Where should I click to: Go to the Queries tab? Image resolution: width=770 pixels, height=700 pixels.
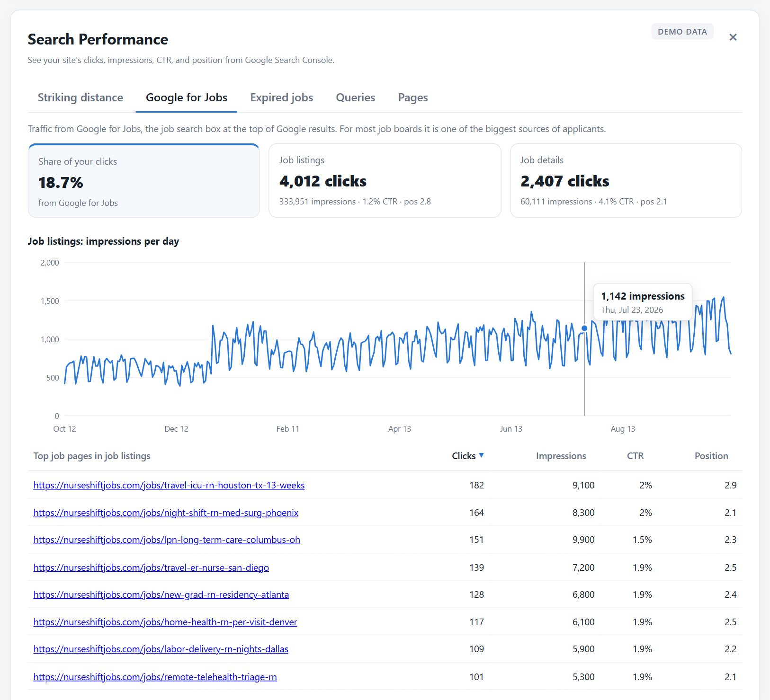pyautogui.click(x=356, y=97)
